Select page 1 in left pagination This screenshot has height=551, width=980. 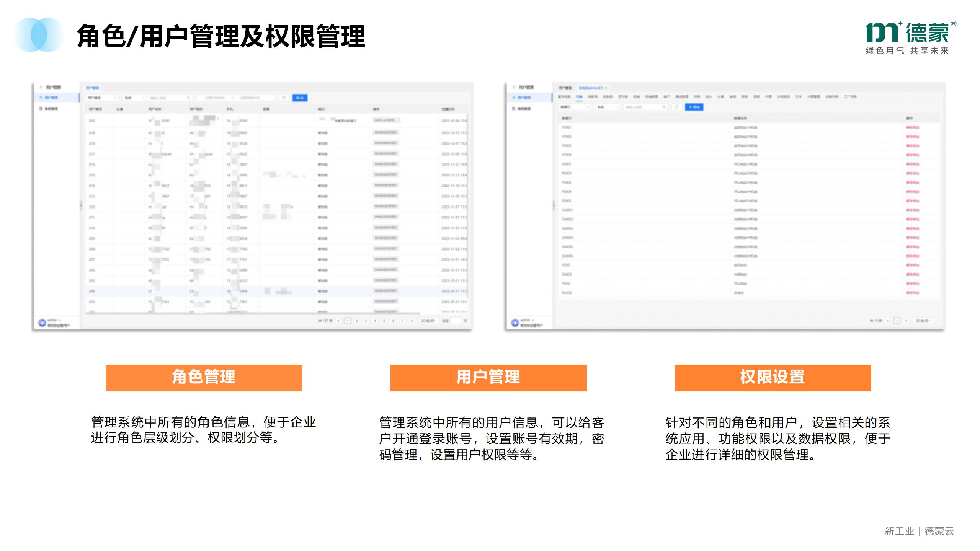[x=348, y=321]
